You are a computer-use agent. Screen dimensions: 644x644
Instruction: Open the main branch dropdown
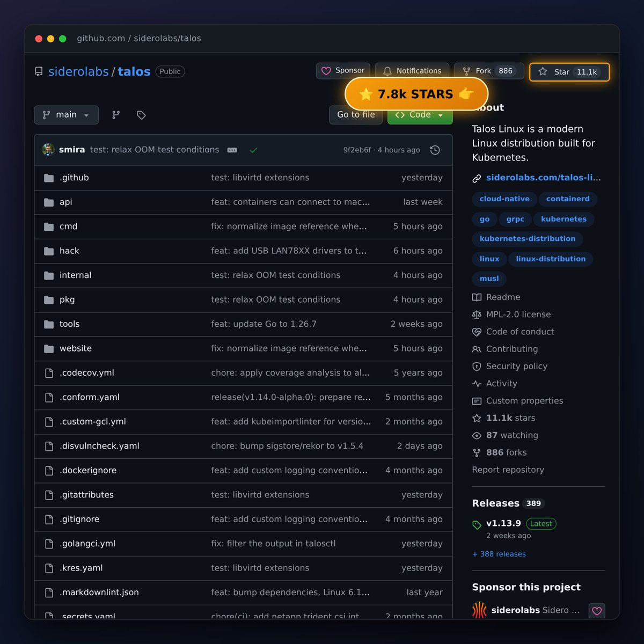click(67, 115)
